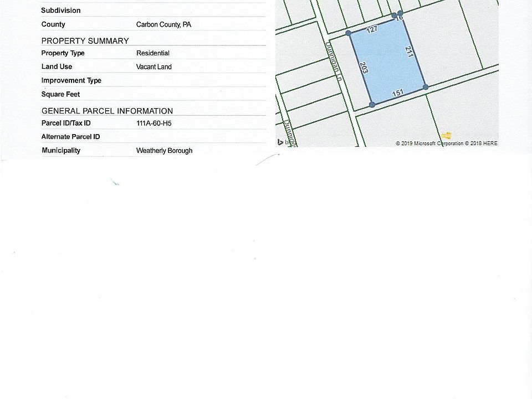Click the PROPERTY SUMMARY section heading
Image resolution: width=532 pixels, height=399 pixels.
point(85,40)
